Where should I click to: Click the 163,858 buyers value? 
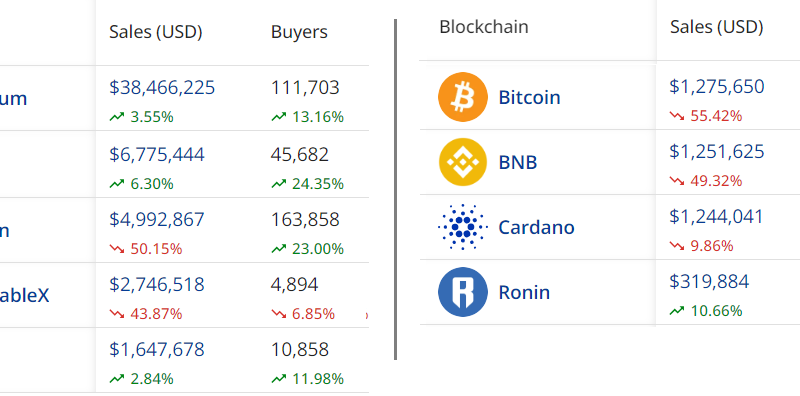(305, 219)
